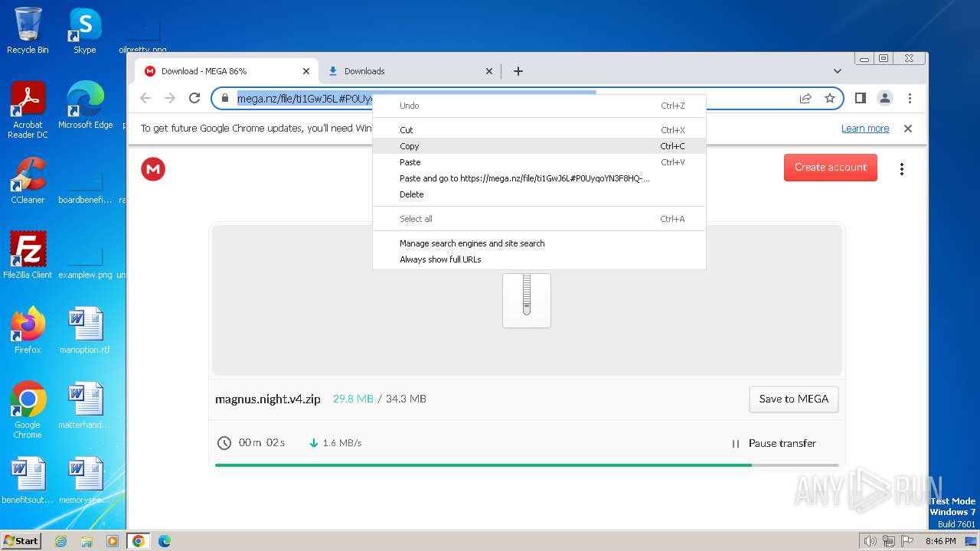Open the Windows Start menu
Viewport: 980px width, 551px height.
pos(21,540)
